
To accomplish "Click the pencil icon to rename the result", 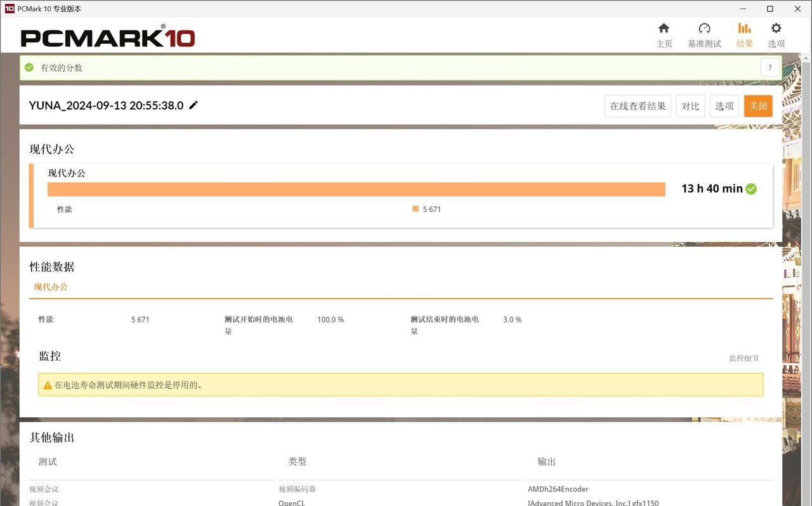I will [x=193, y=105].
